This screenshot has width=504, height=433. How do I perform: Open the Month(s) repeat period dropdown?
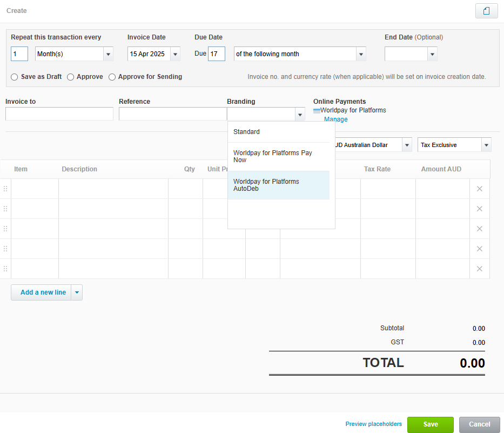tap(108, 54)
